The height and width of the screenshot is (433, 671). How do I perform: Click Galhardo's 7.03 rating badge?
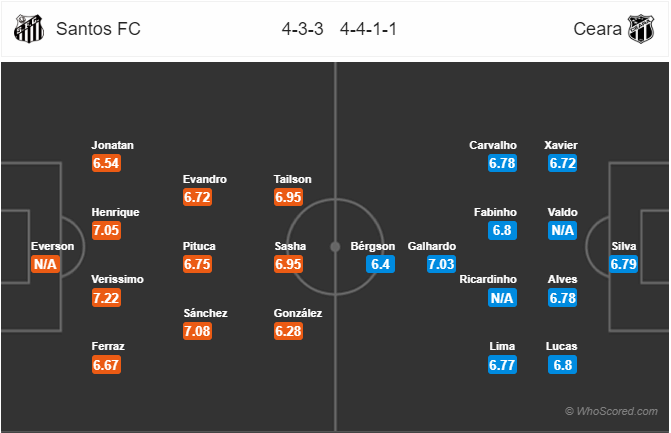pos(441,264)
